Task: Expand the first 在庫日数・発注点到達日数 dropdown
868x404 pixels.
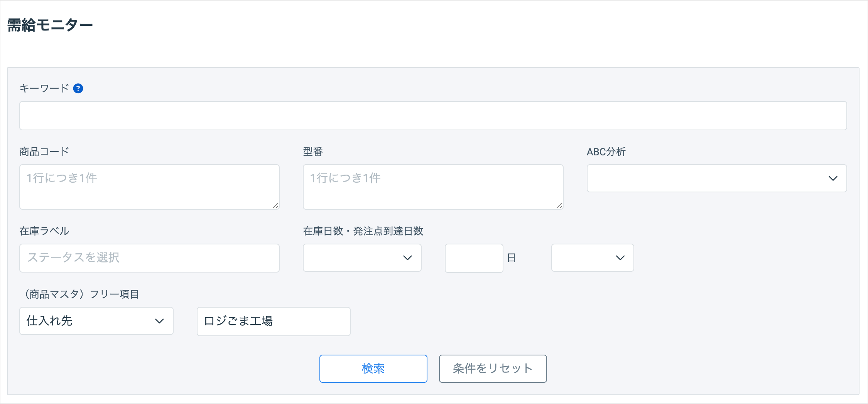Action: click(x=362, y=258)
